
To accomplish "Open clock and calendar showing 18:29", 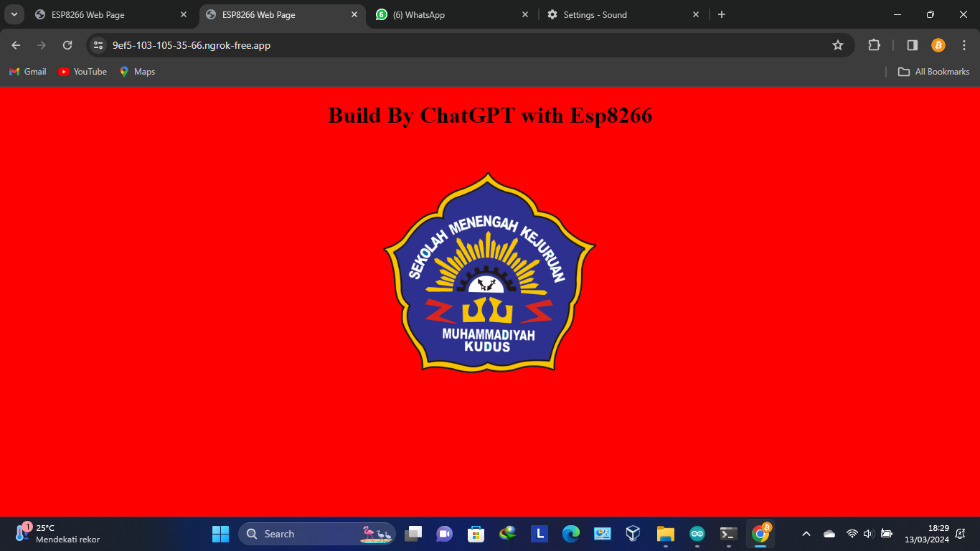I will (926, 534).
